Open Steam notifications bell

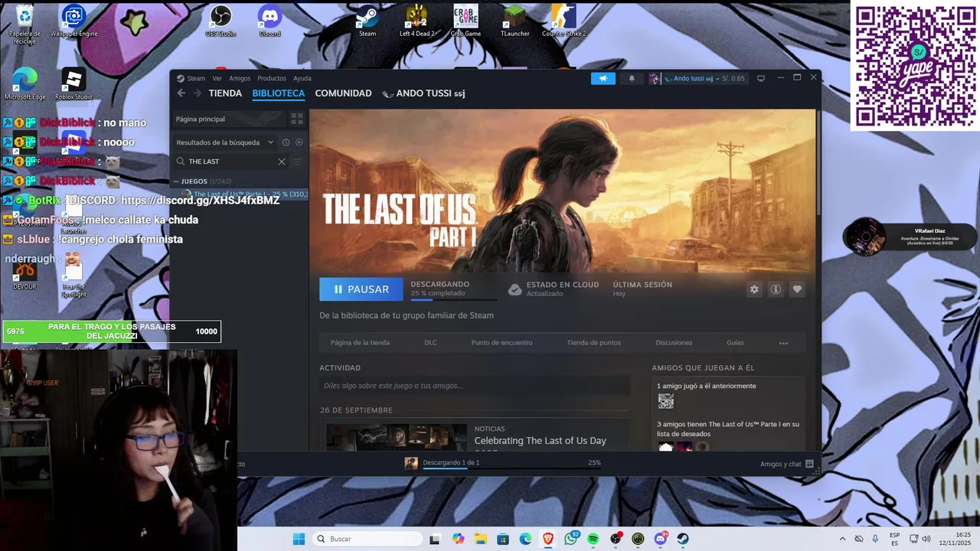[632, 78]
